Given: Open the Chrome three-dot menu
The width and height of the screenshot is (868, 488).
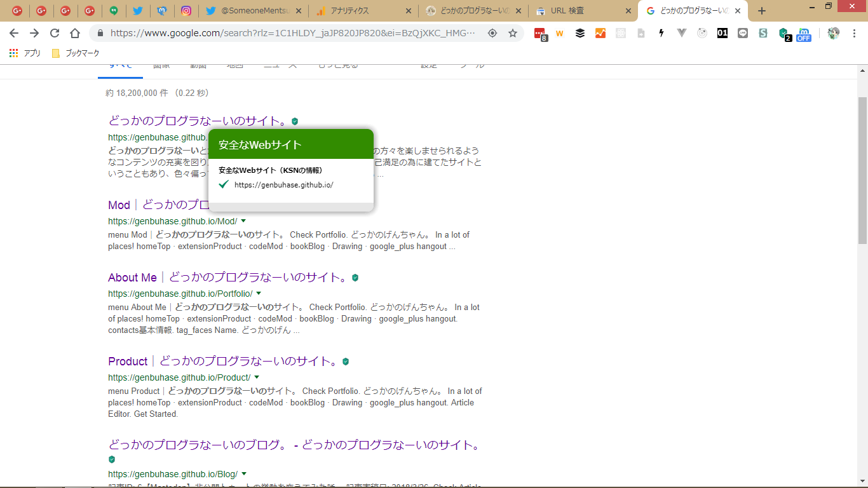Looking at the screenshot, I should tap(855, 33).
